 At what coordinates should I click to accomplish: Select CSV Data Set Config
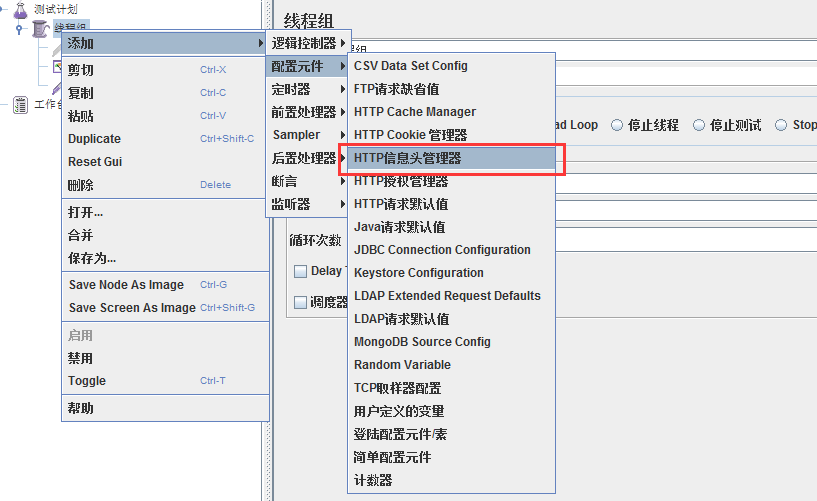451,66
